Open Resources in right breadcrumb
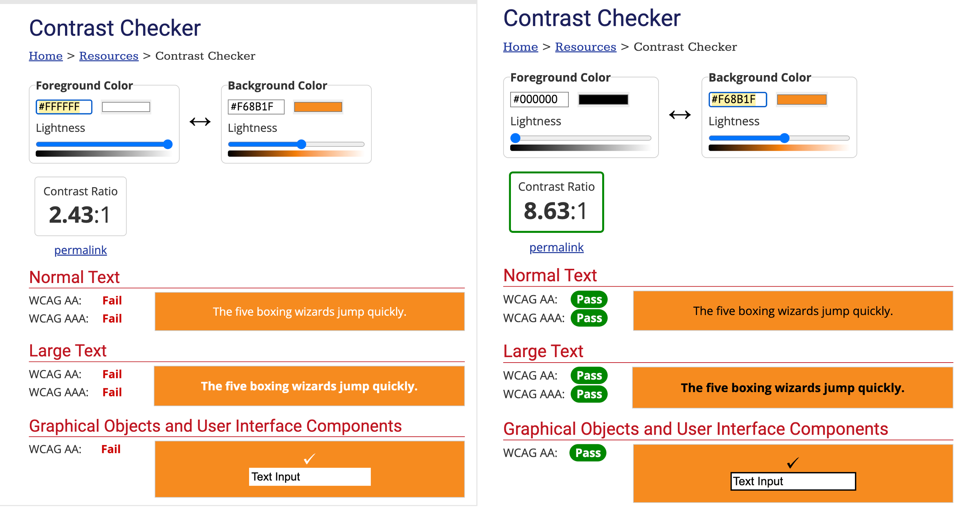 (x=585, y=47)
